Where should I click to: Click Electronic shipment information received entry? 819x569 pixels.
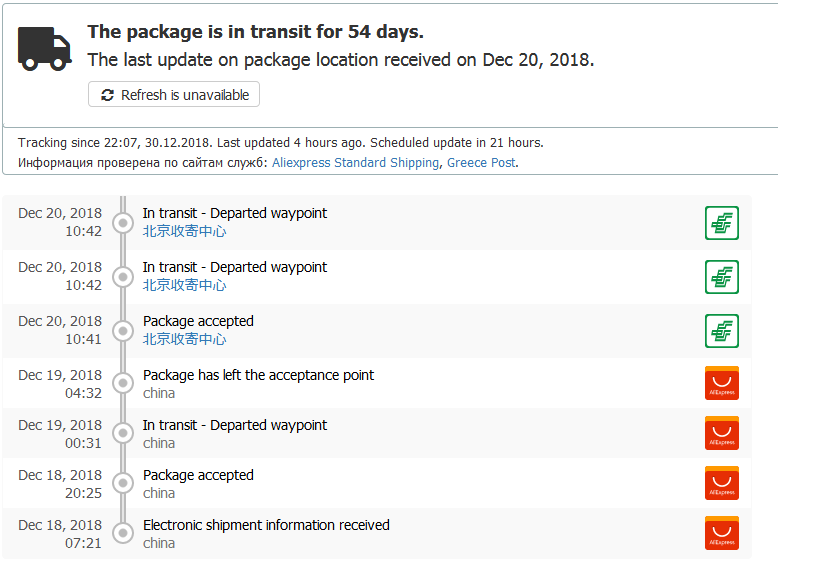tap(266, 525)
